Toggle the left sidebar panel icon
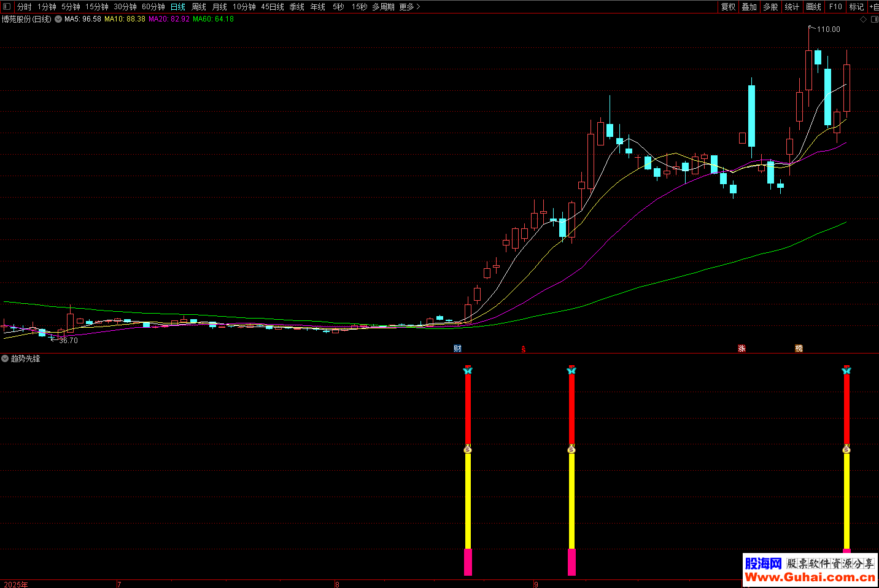The width and height of the screenshot is (879, 588). (x=7, y=7)
